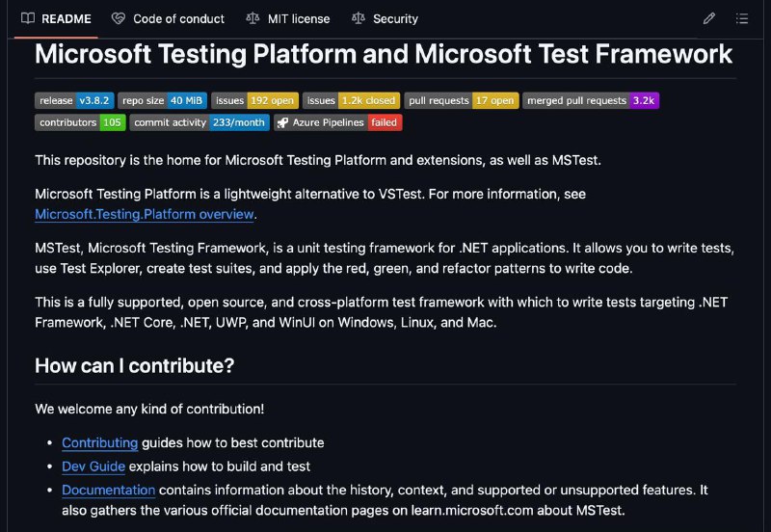Open the Contributing guide link
This screenshot has height=532, width=771.
point(100,443)
